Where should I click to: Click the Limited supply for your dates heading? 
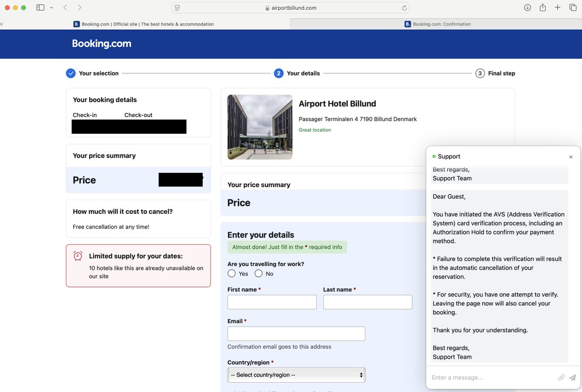tap(136, 256)
